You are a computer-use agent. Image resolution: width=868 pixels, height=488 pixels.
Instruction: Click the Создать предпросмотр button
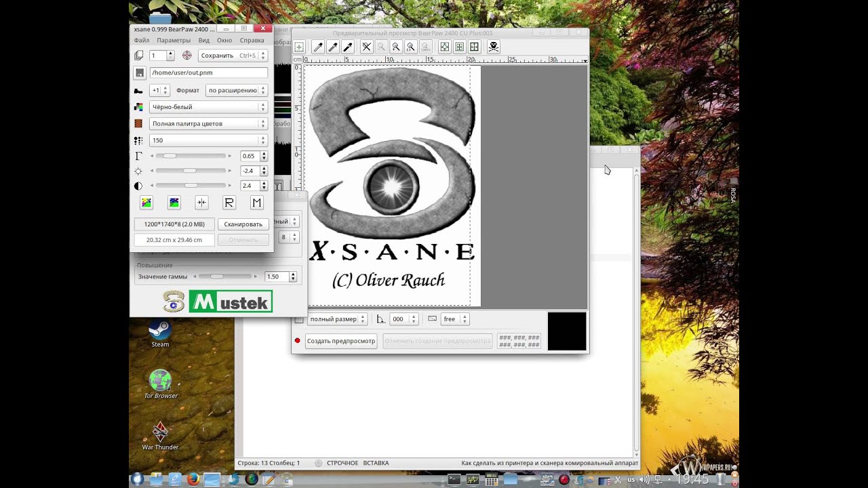coord(341,341)
